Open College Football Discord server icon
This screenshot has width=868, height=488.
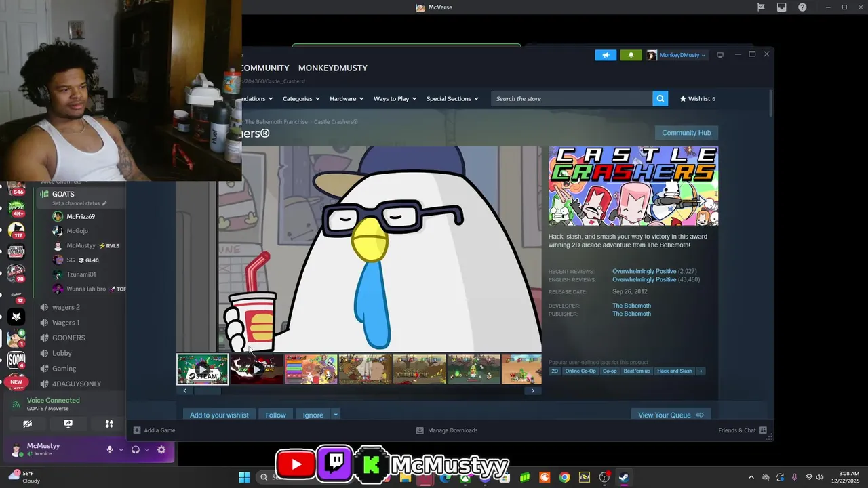(16, 252)
